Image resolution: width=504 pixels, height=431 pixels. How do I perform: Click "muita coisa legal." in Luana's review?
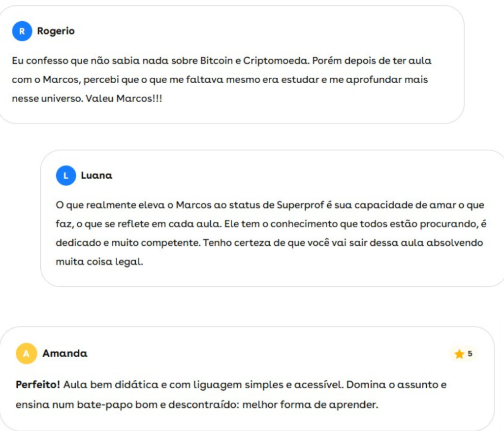point(99,262)
